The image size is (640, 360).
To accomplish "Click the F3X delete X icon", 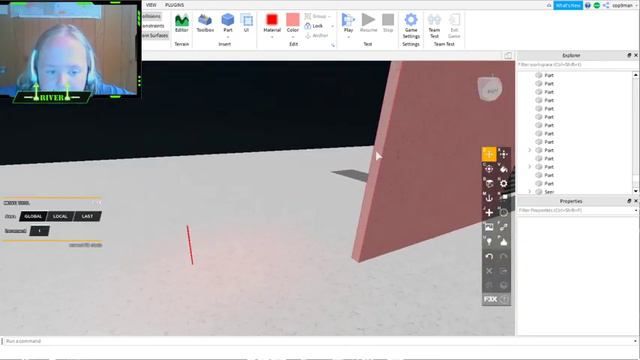I will (489, 271).
